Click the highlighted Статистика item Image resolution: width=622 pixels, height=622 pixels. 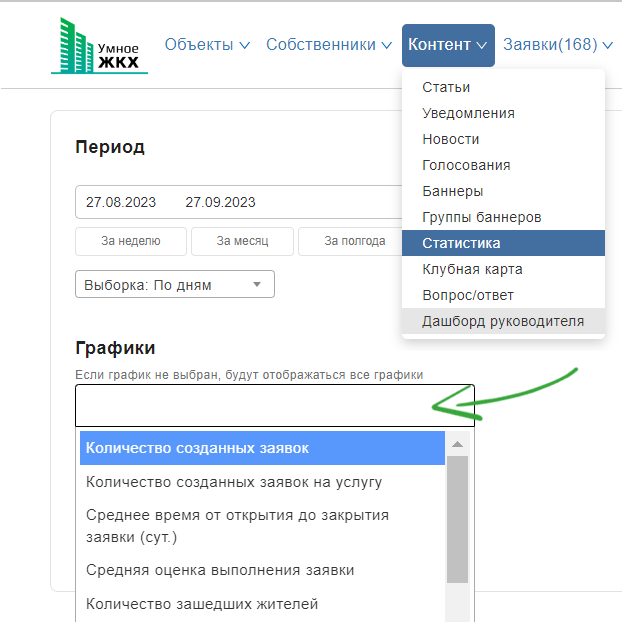point(503,243)
